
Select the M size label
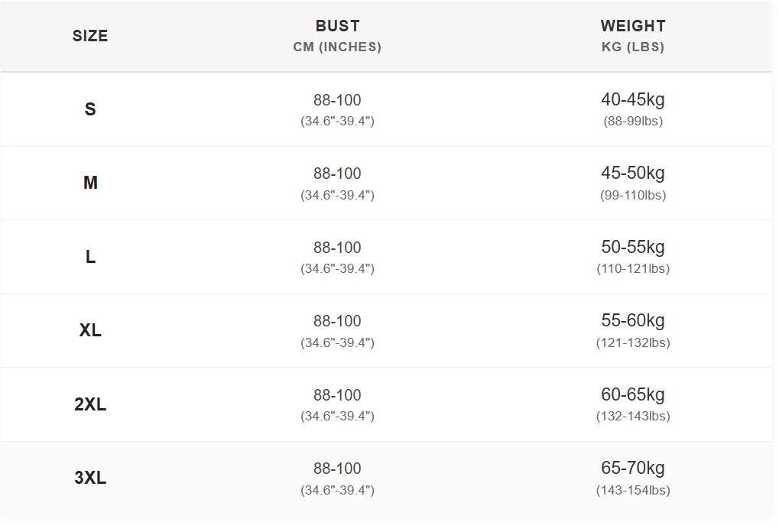tap(90, 183)
